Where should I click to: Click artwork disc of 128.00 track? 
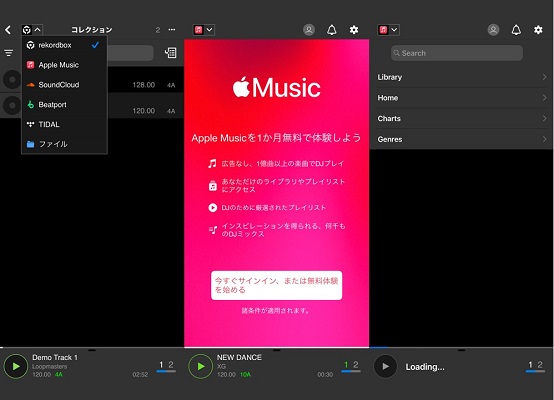[x=12, y=80]
